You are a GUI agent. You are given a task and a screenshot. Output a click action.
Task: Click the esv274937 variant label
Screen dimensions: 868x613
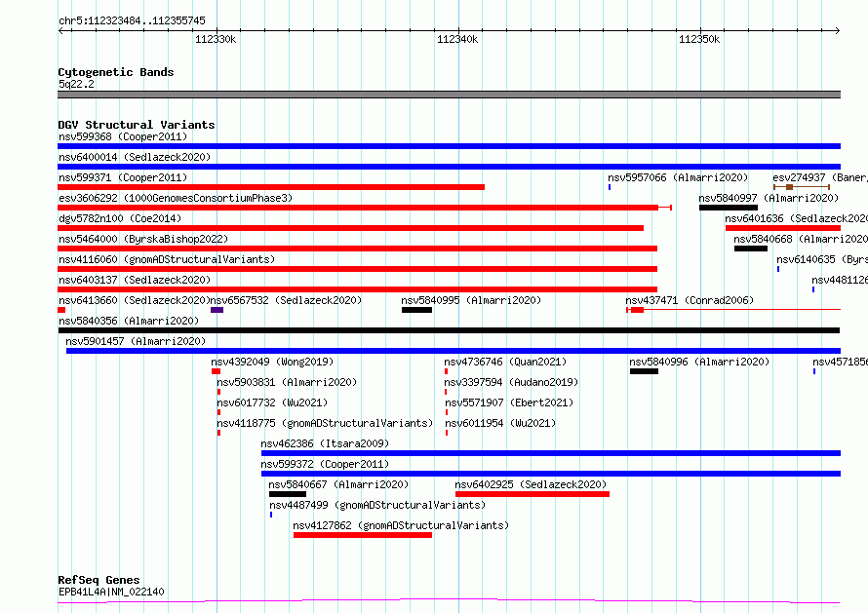820,177
